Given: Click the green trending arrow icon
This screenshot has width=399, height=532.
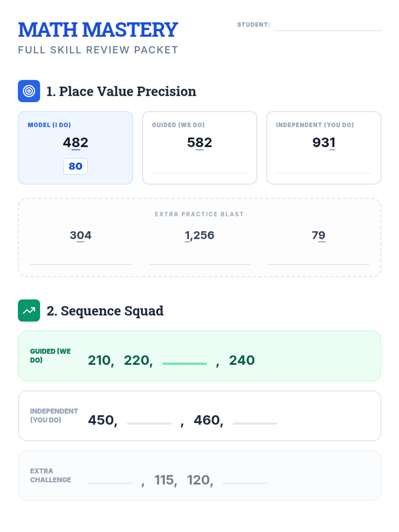Looking at the screenshot, I should pyautogui.click(x=29, y=311).
